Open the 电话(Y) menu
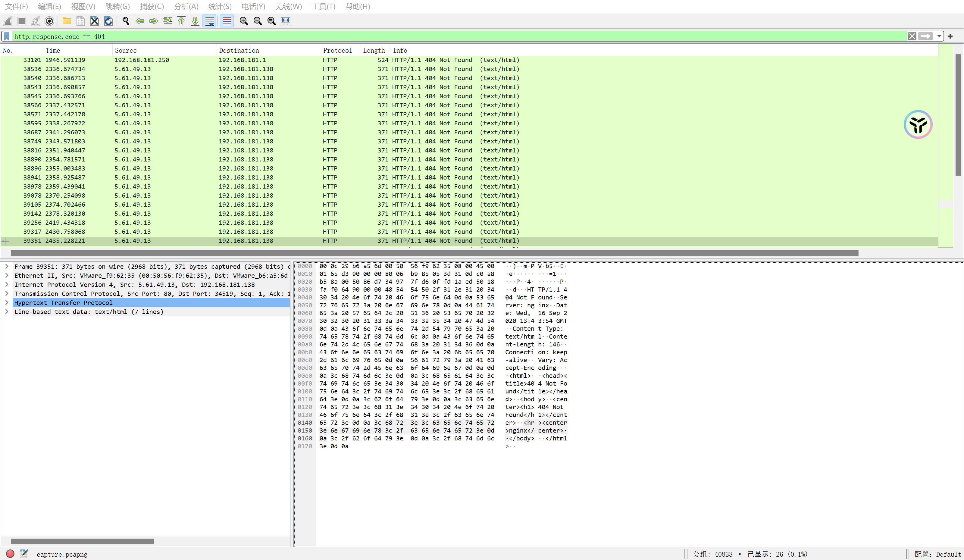 tap(253, 7)
